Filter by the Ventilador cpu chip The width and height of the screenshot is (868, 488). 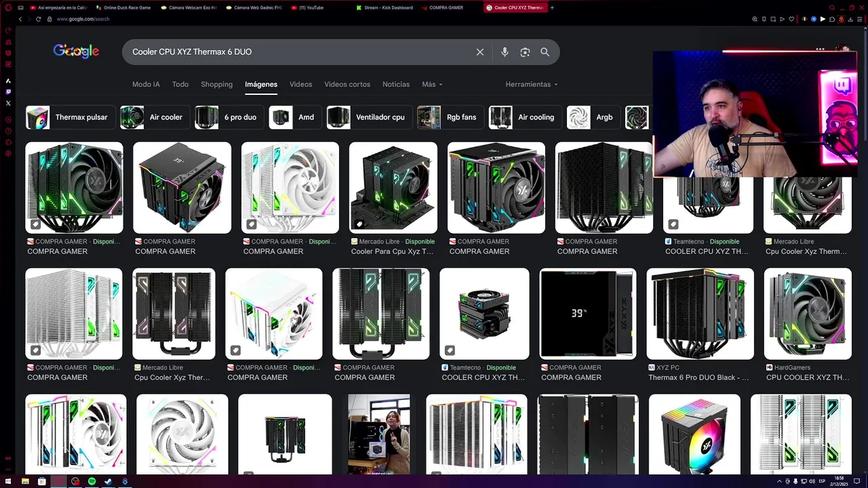tap(368, 117)
